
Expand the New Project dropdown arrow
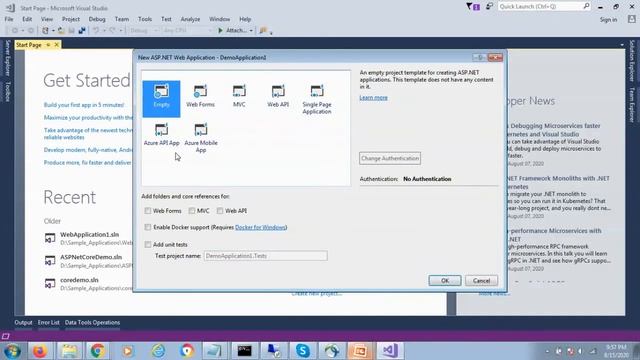(53, 31)
